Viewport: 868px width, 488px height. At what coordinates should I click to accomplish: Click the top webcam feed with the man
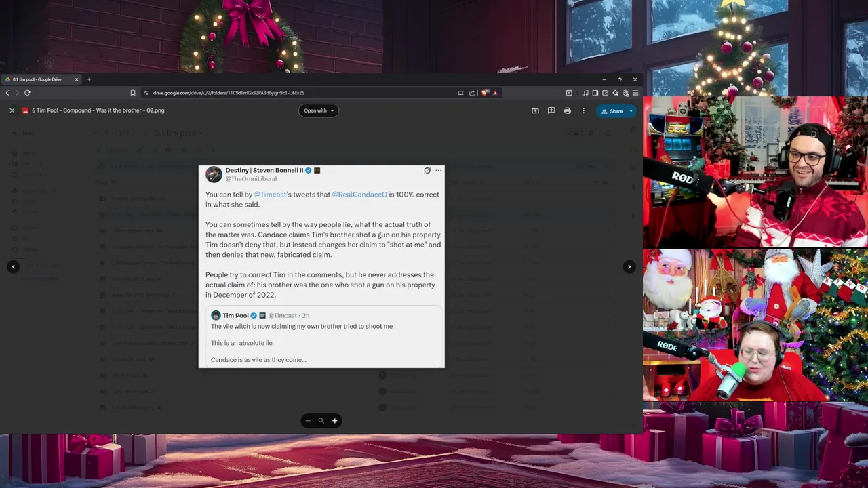(755, 172)
